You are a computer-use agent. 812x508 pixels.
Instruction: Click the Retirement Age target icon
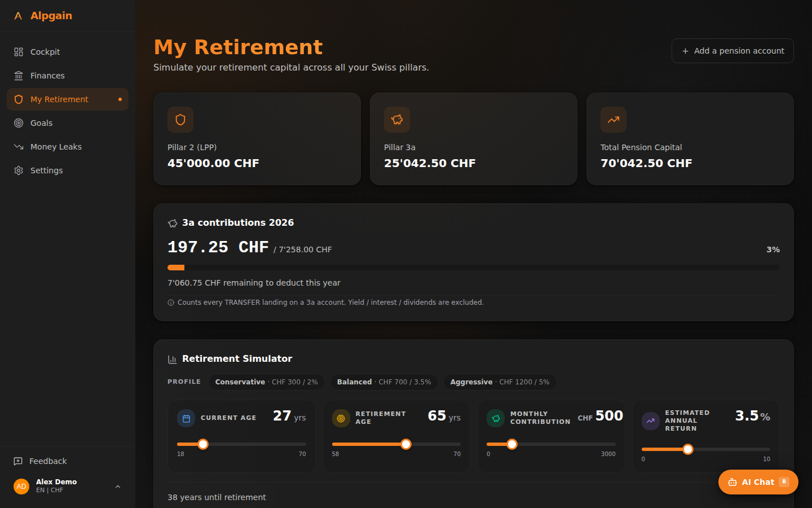pyautogui.click(x=341, y=418)
